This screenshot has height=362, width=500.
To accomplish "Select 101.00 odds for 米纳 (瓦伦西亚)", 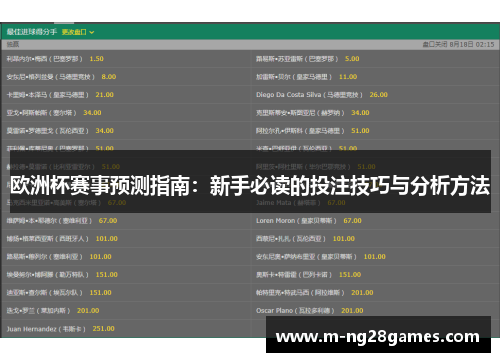I will [344, 239].
